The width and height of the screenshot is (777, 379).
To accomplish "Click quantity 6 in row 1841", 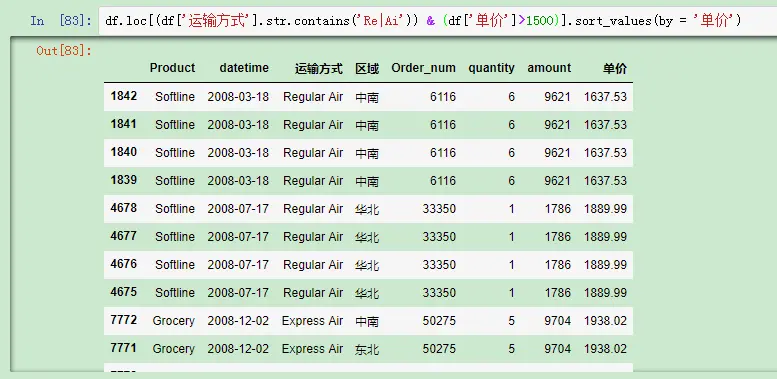I will pos(511,125).
